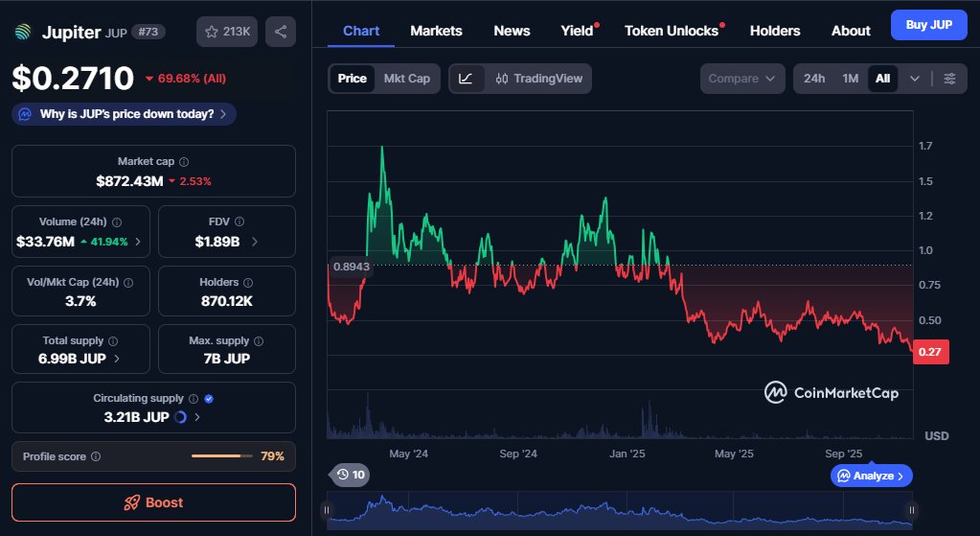Click the 0.27 current price label
This screenshot has width=980, height=536.
click(x=930, y=352)
